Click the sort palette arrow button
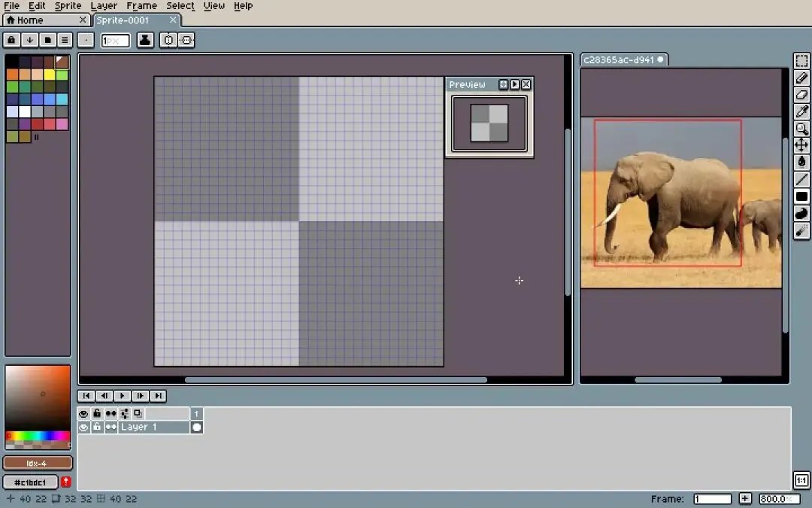 point(29,40)
